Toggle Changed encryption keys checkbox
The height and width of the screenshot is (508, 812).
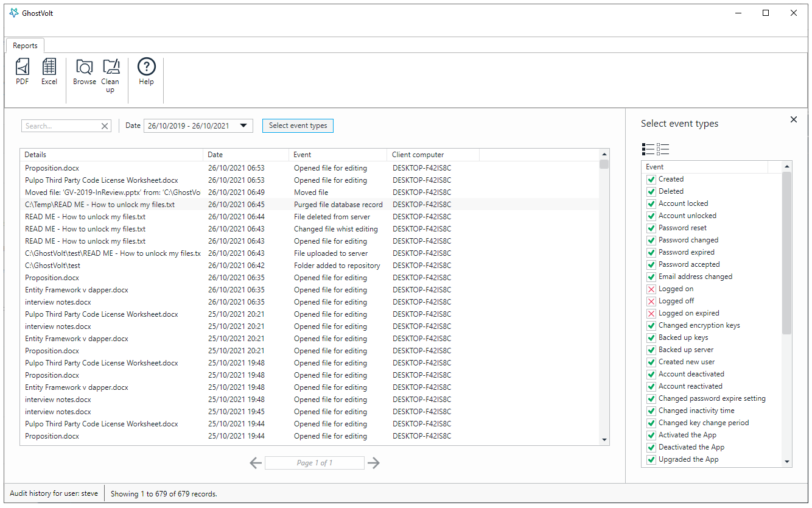coord(651,325)
